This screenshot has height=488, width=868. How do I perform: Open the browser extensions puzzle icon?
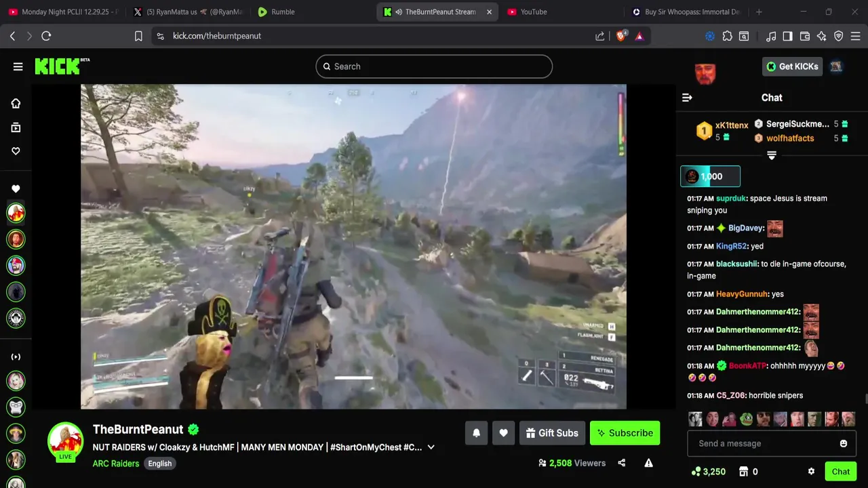click(727, 36)
